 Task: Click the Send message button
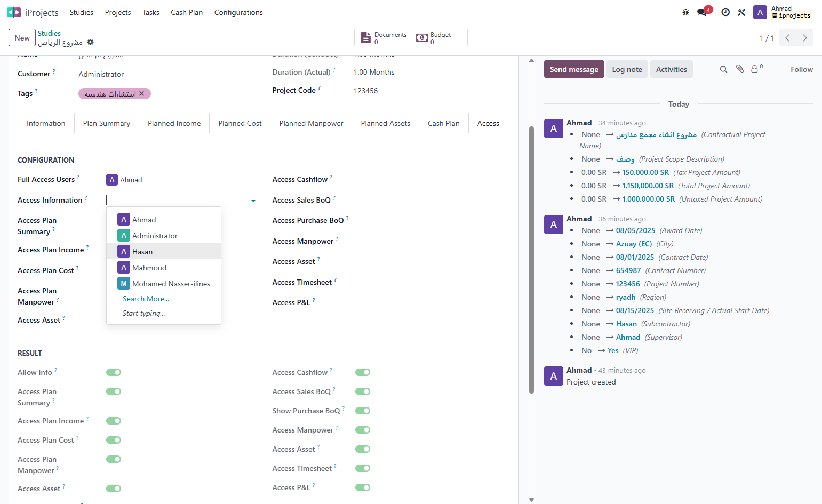pos(574,69)
